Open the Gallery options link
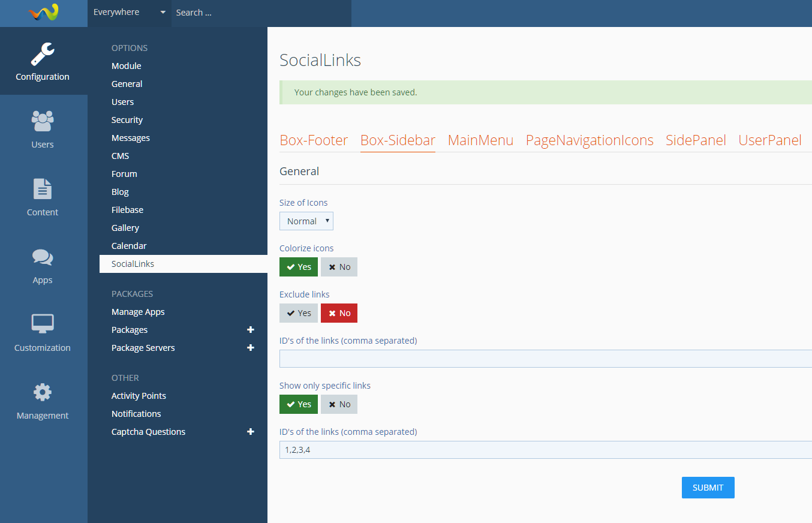 (x=125, y=228)
